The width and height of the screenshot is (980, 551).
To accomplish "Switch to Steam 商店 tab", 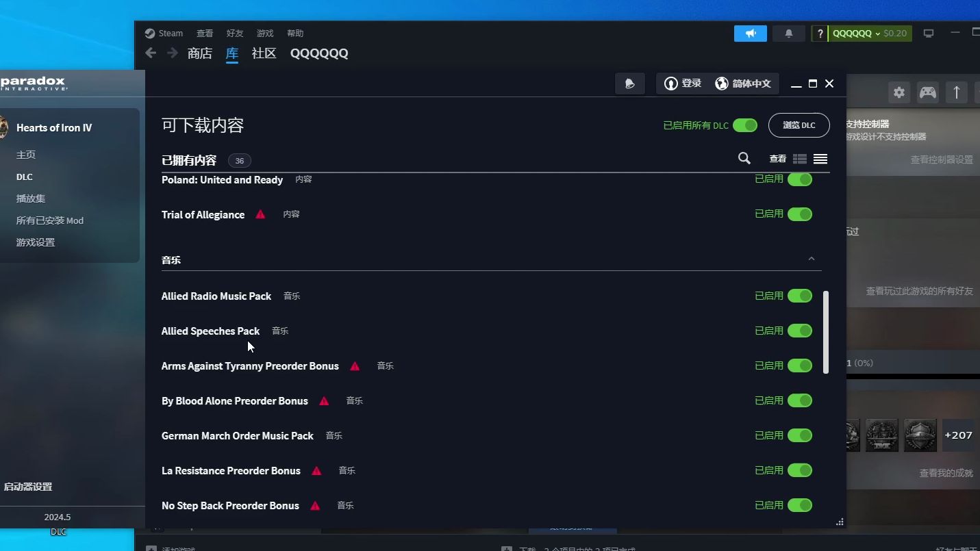I will pos(200,53).
